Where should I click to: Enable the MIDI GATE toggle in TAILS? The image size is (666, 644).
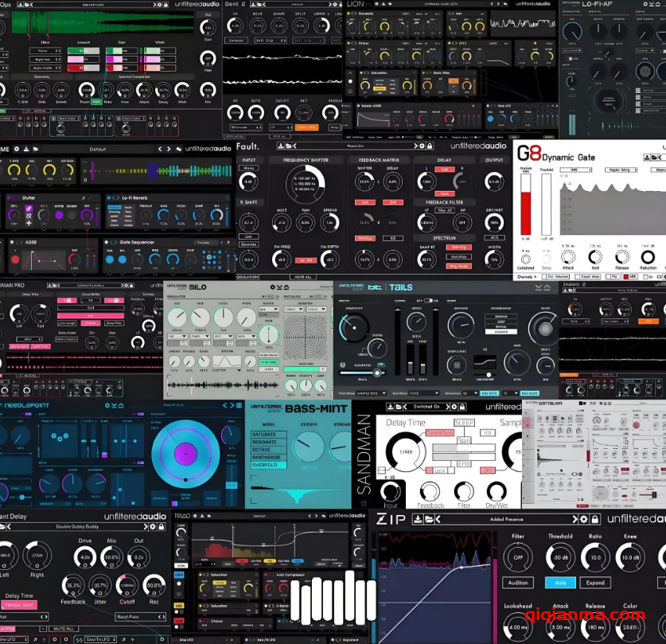coord(489,393)
